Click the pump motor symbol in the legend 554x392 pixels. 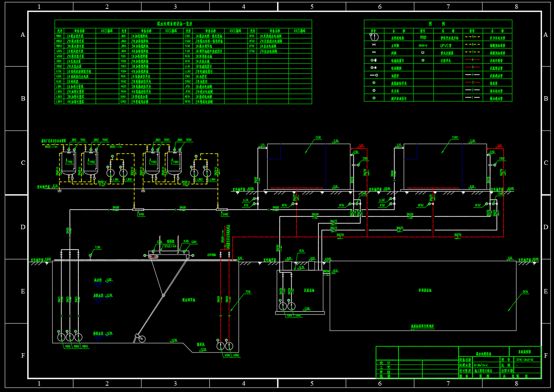click(x=374, y=37)
